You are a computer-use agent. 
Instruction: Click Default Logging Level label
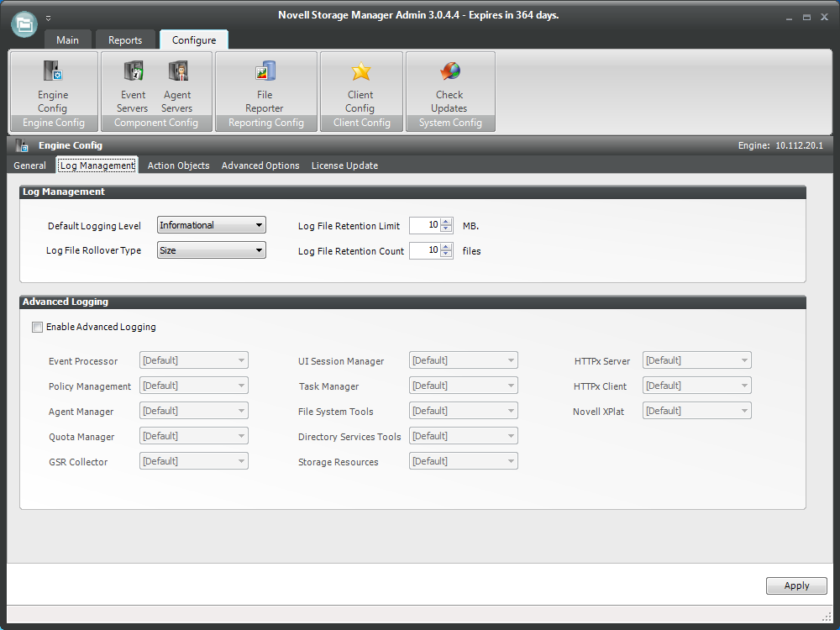click(x=94, y=226)
